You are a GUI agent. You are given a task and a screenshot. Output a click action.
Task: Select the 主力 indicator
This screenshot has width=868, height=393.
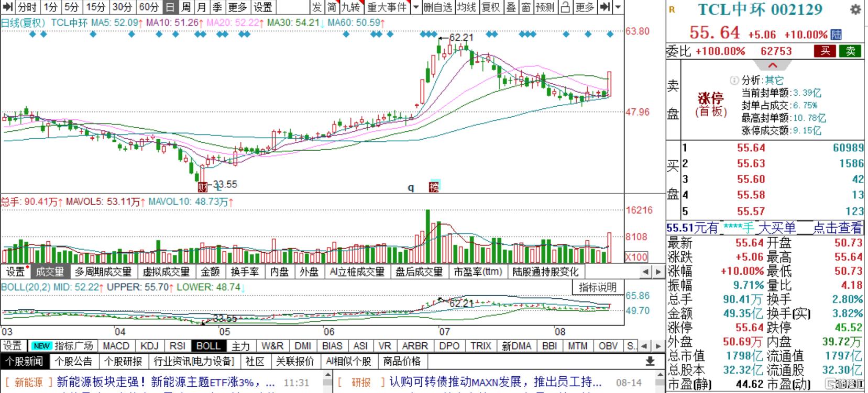241,346
